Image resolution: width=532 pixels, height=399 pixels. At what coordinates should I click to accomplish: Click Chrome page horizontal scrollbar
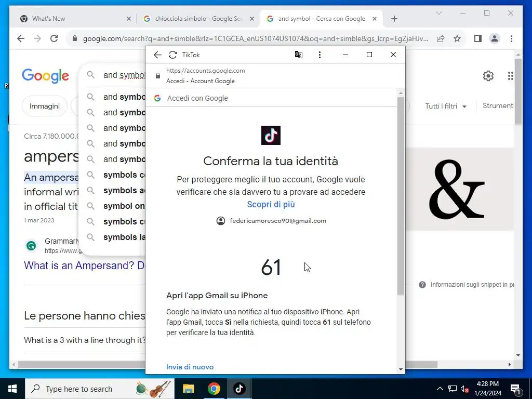tap(228, 364)
